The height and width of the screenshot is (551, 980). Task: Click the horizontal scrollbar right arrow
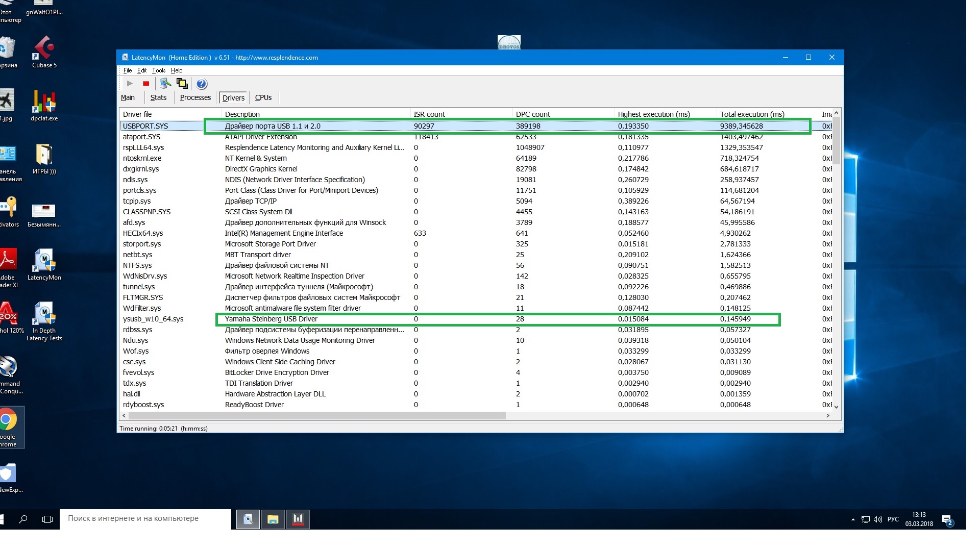coord(828,416)
